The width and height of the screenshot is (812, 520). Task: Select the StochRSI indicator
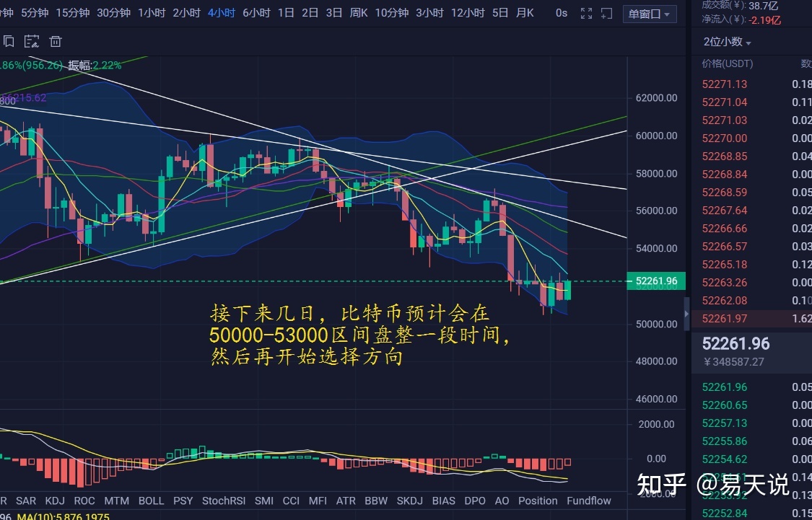coord(224,501)
